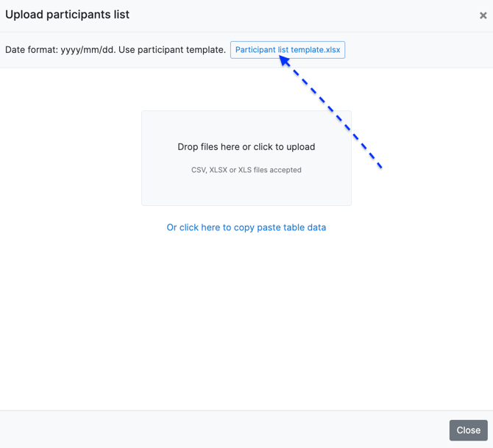The height and width of the screenshot is (448, 493).
Task: Download the Participant list template.xlsx file
Action: pos(288,50)
